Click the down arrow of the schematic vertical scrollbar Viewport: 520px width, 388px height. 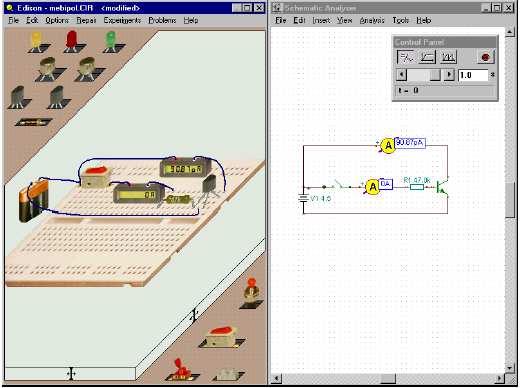pos(510,368)
